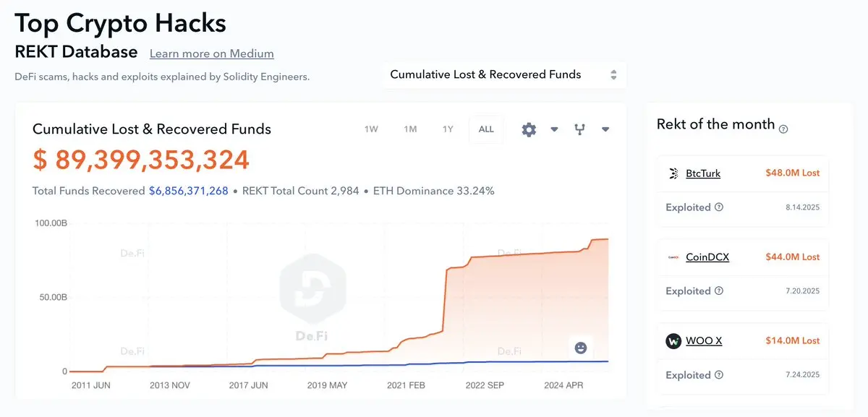Open the CoinDCX hack entry
The height and width of the screenshot is (417, 868).
(x=707, y=257)
